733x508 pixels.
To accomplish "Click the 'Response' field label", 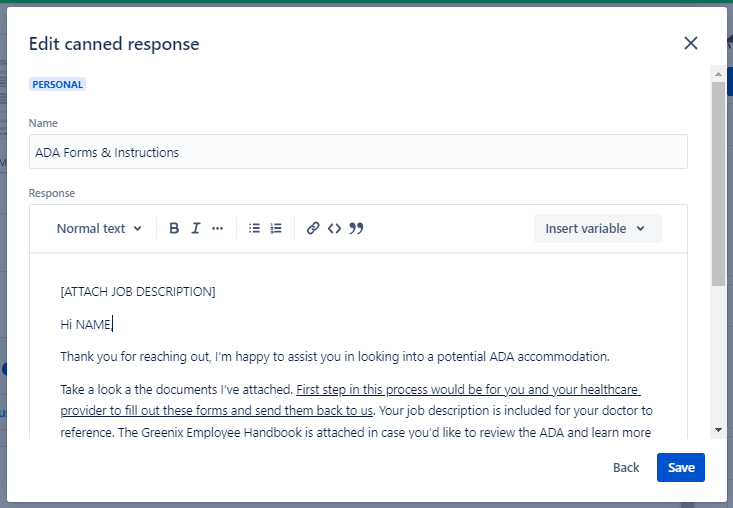I will (x=51, y=193).
